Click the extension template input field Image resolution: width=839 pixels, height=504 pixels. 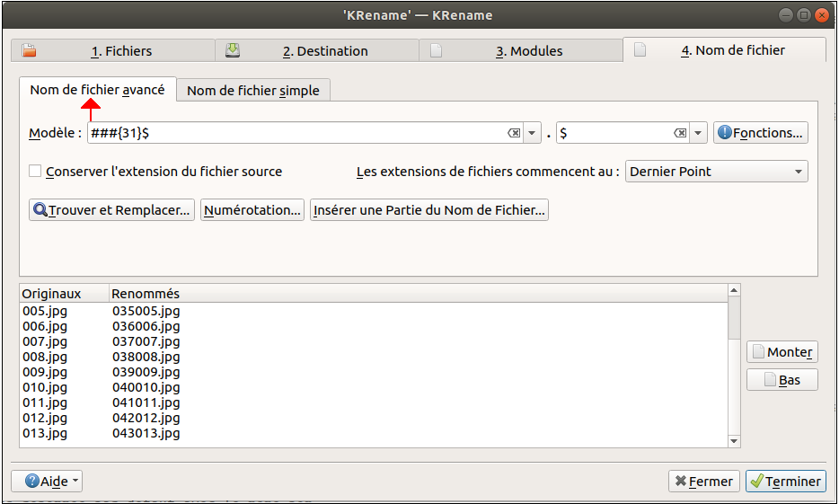[614, 133]
